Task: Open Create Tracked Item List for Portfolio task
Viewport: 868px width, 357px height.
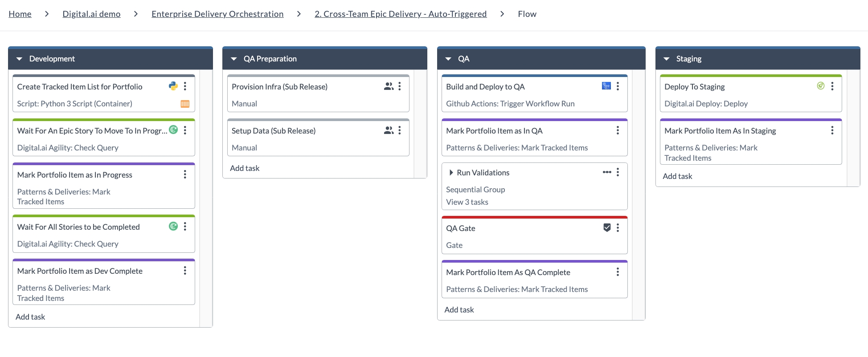Action: point(80,87)
